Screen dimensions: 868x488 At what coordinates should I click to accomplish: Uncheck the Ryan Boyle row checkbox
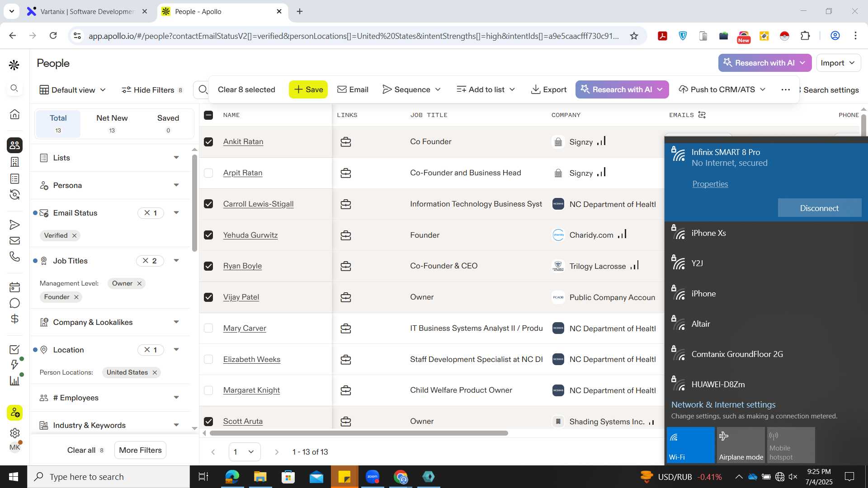pyautogui.click(x=208, y=266)
